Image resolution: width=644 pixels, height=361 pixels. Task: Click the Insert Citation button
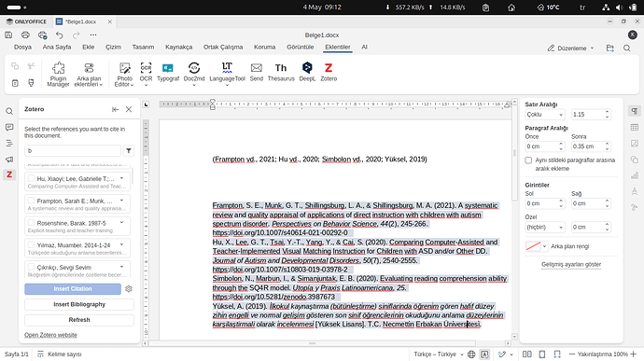click(73, 289)
